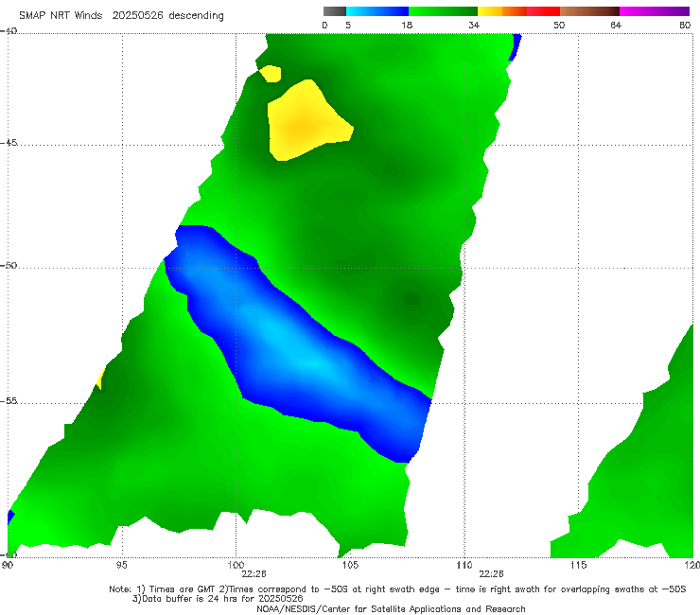This screenshot has height=615, width=700.
Task: Click the dark green spot near 108E, 51S
Action: (411, 299)
